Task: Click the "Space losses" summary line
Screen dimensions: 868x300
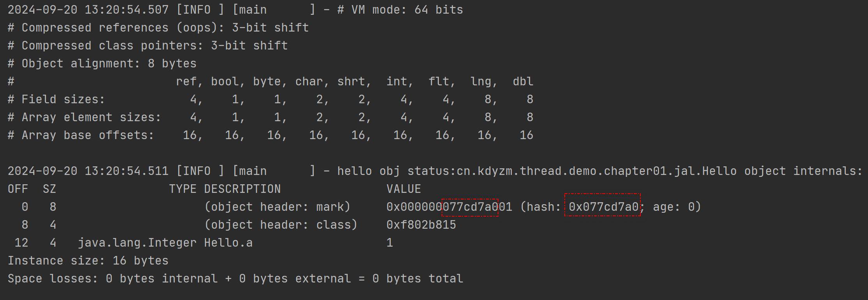Action: click(235, 279)
